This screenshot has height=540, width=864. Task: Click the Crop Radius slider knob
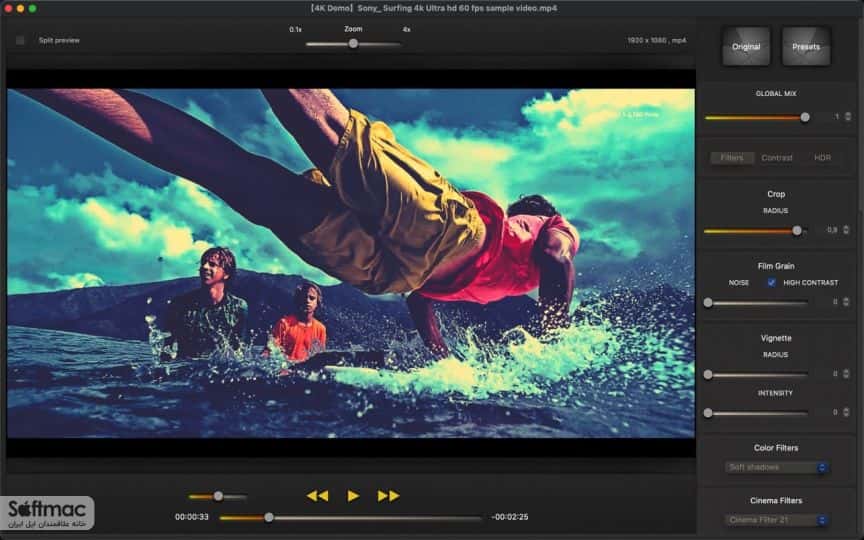797,230
